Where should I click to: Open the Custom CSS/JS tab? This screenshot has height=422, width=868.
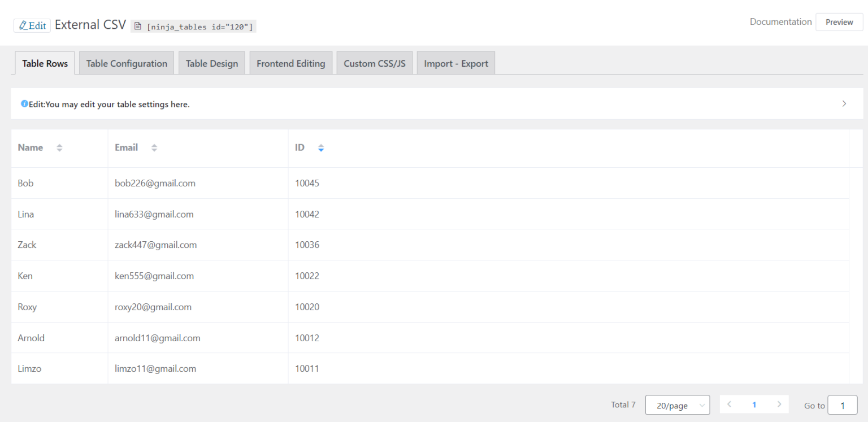coord(375,63)
